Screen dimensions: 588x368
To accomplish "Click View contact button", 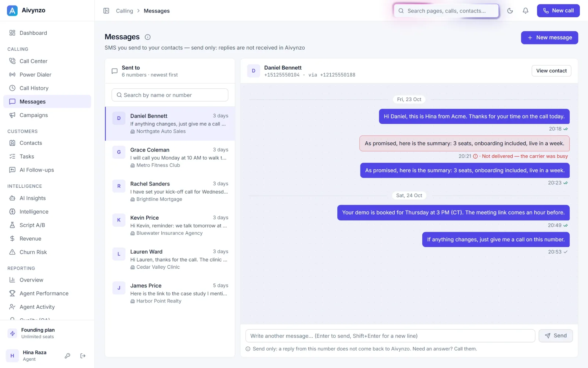I will 551,71.
